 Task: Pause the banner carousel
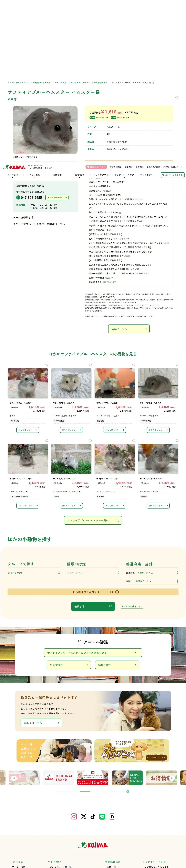tap(128, 791)
